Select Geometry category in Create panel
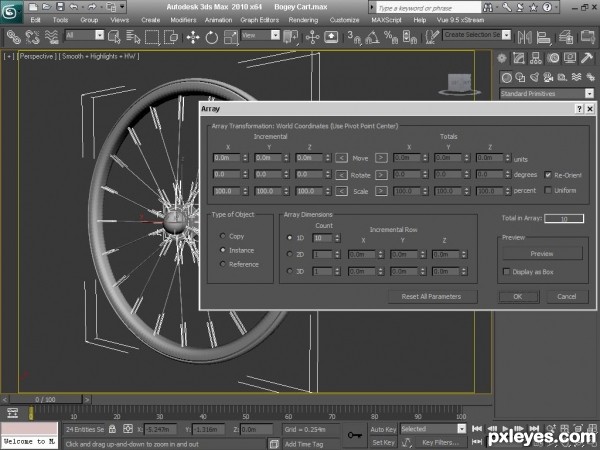600x450 pixels. 507,78
